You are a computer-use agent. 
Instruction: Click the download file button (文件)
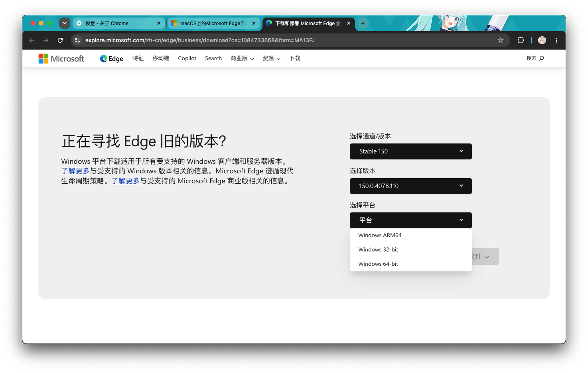pos(485,256)
